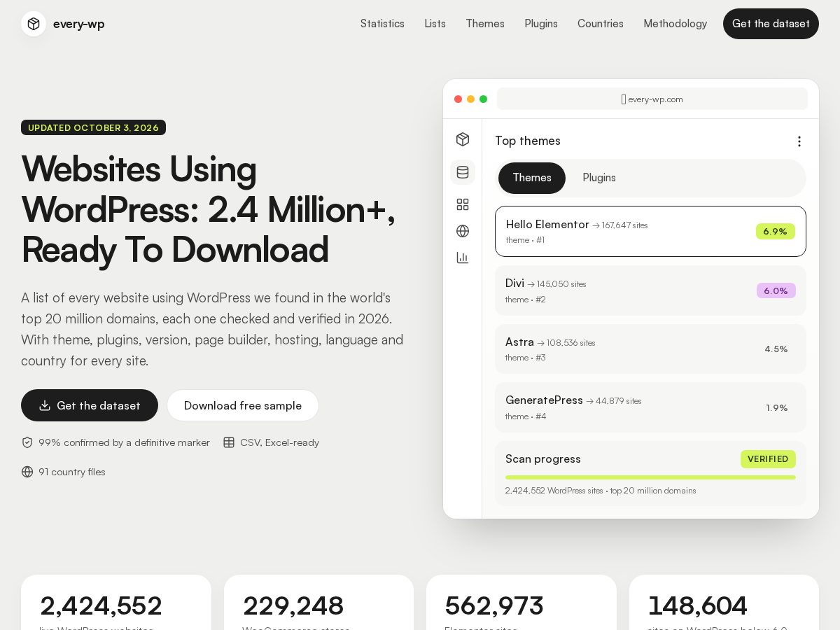Click the 4.5% value on Astra row
The height and width of the screenshot is (630, 840).
click(776, 349)
